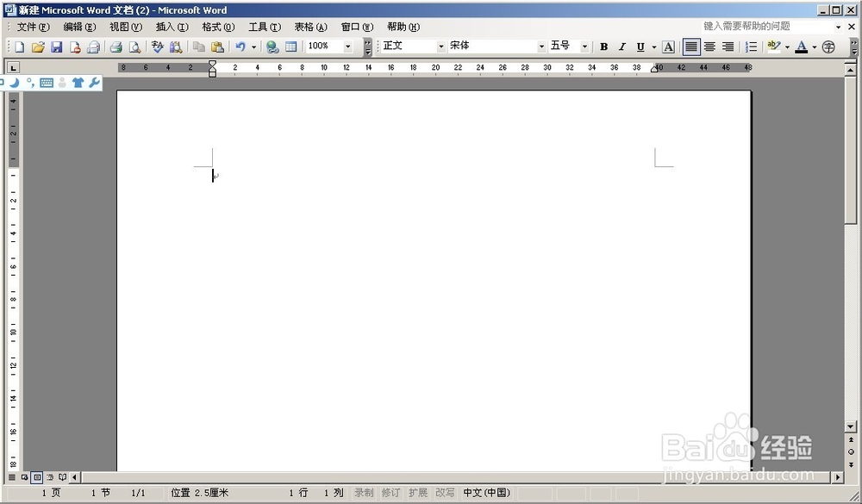
Task: Apply font color with A icon
Action: point(802,47)
